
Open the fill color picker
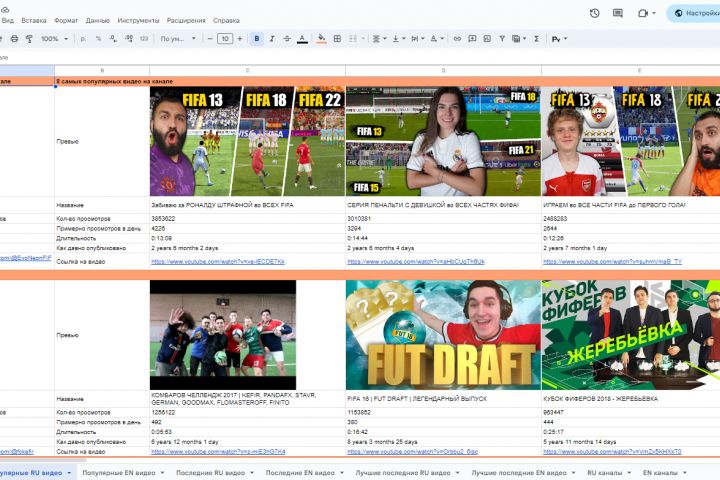[x=321, y=39]
